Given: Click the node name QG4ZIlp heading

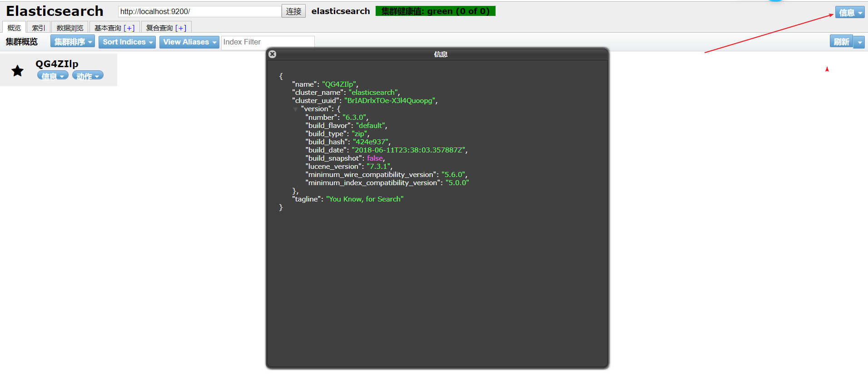Looking at the screenshot, I should point(57,64).
